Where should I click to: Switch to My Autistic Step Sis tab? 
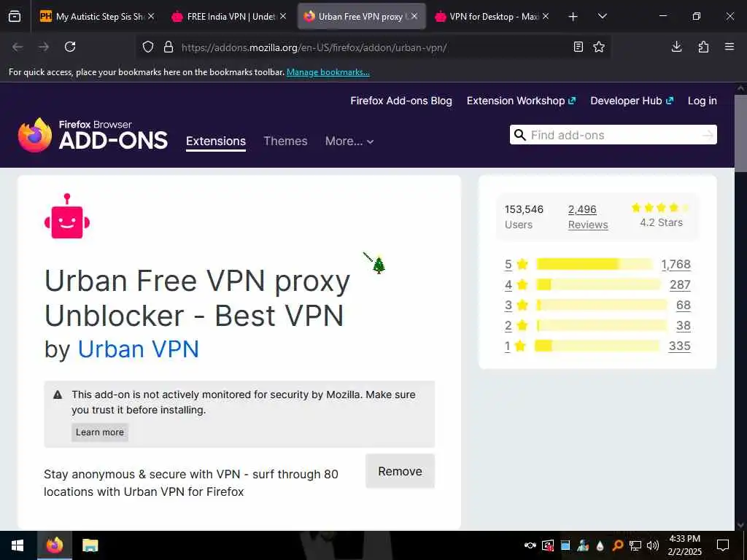[98, 17]
